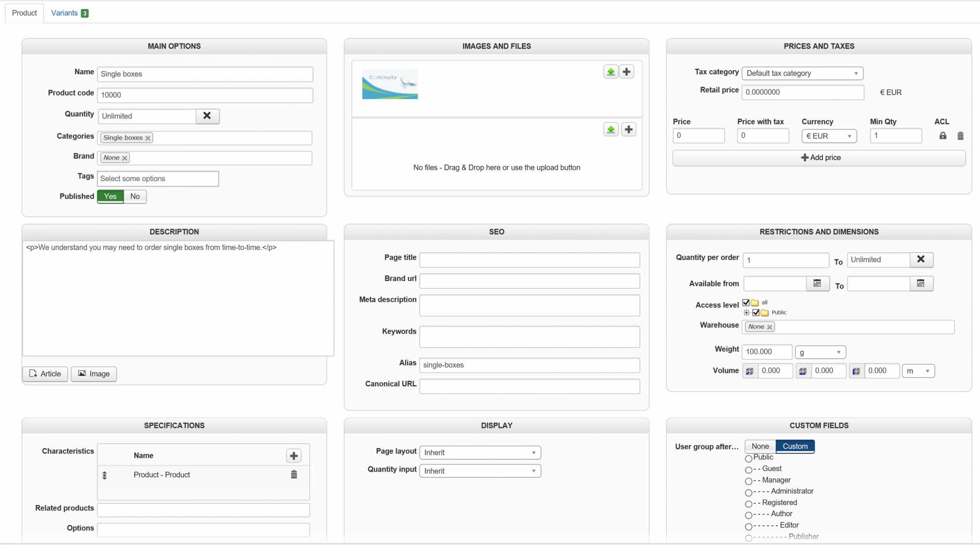
Task: Click upload icon in images panel
Action: point(611,72)
